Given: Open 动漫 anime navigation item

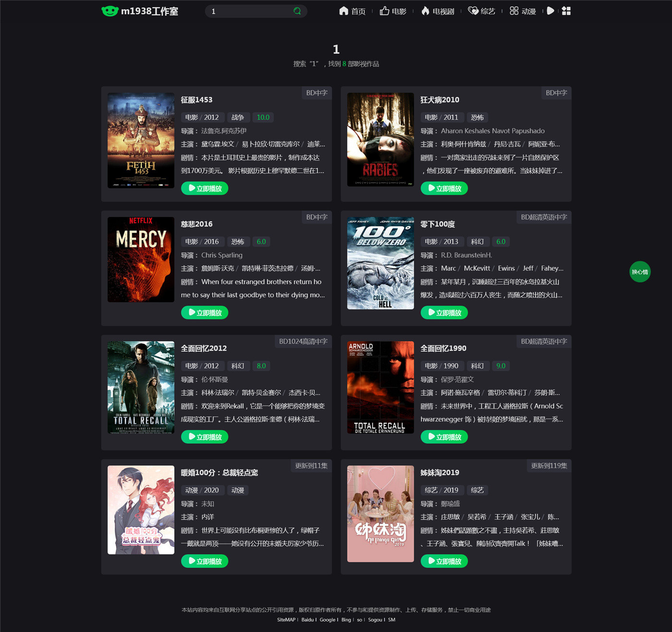Looking at the screenshot, I should [x=523, y=11].
